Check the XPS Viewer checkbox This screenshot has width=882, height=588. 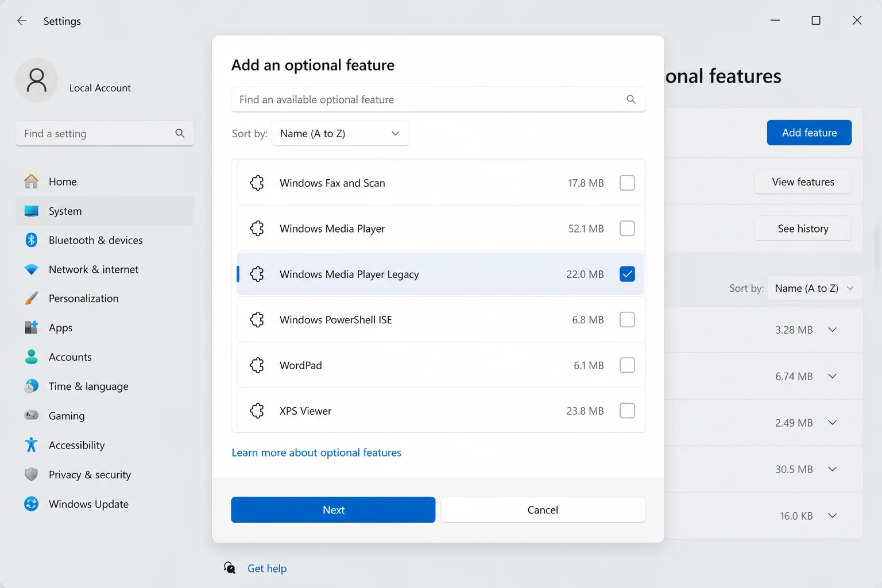click(627, 411)
